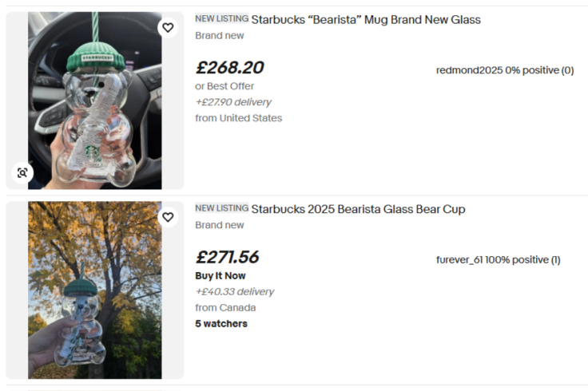
Task: Click heart icon on Glass Bear Cup listing
Action: (x=168, y=217)
